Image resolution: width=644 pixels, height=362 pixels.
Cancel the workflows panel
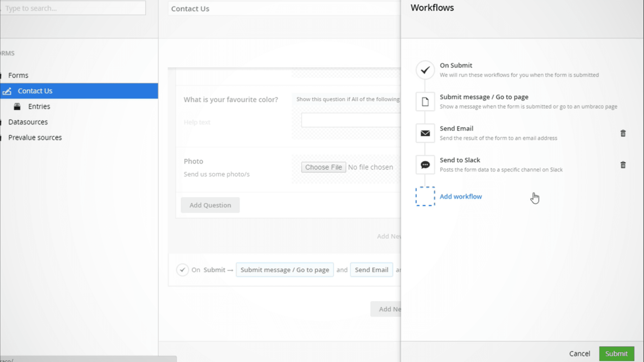(x=580, y=354)
